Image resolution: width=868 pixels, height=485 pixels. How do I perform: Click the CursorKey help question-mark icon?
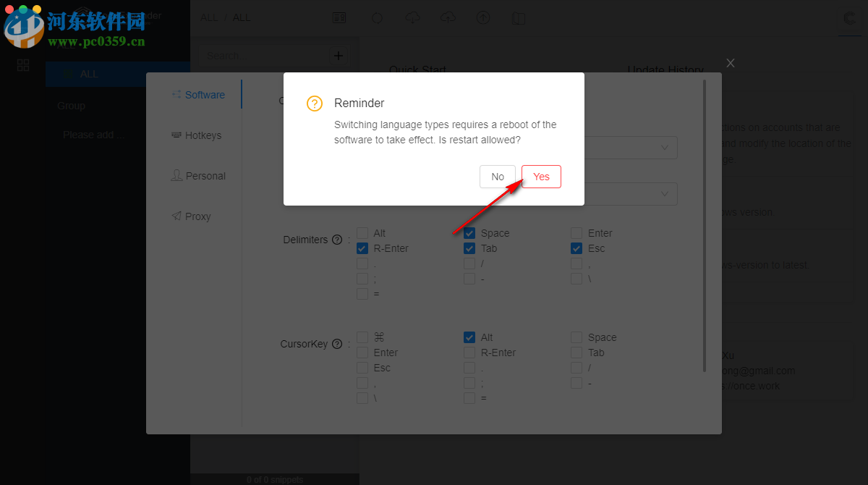click(337, 344)
